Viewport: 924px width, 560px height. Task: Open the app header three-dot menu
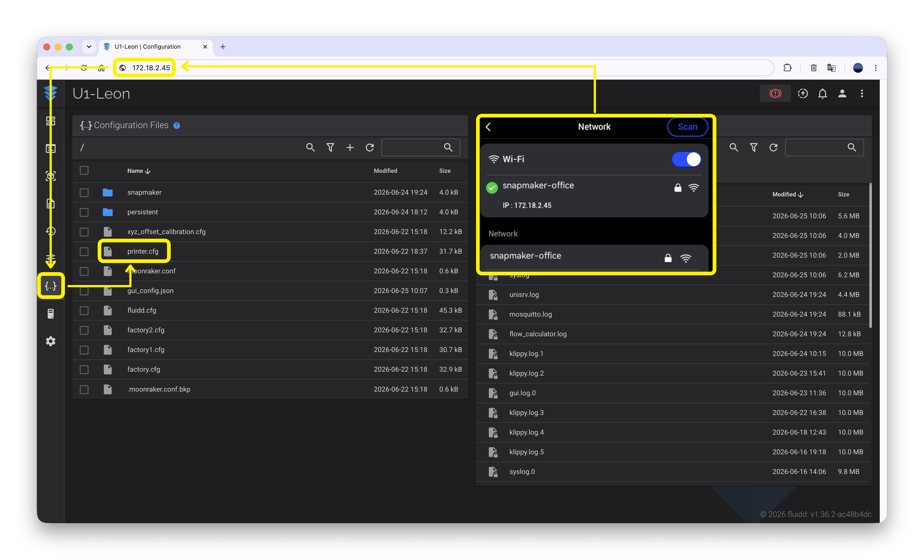click(862, 93)
